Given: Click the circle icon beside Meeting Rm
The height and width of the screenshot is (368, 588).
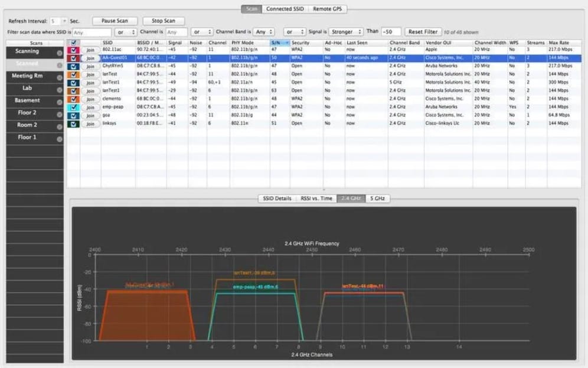Looking at the screenshot, I should 59,77.
